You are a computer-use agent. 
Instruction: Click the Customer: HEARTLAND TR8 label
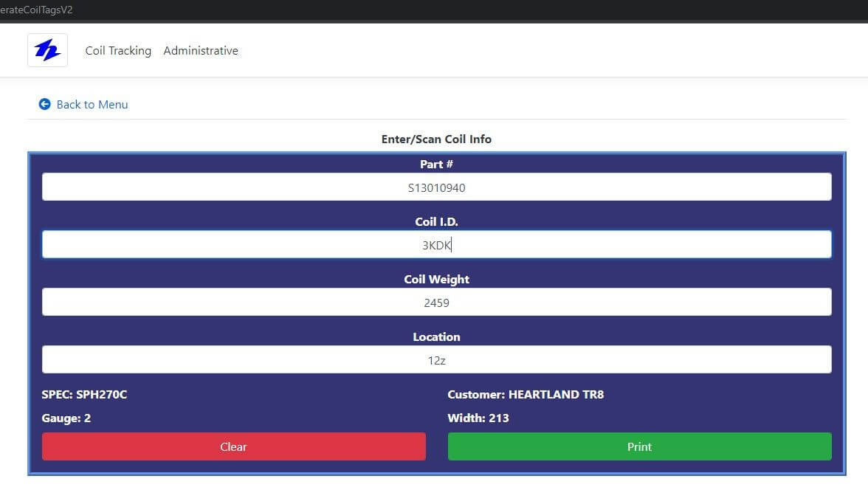pos(526,394)
